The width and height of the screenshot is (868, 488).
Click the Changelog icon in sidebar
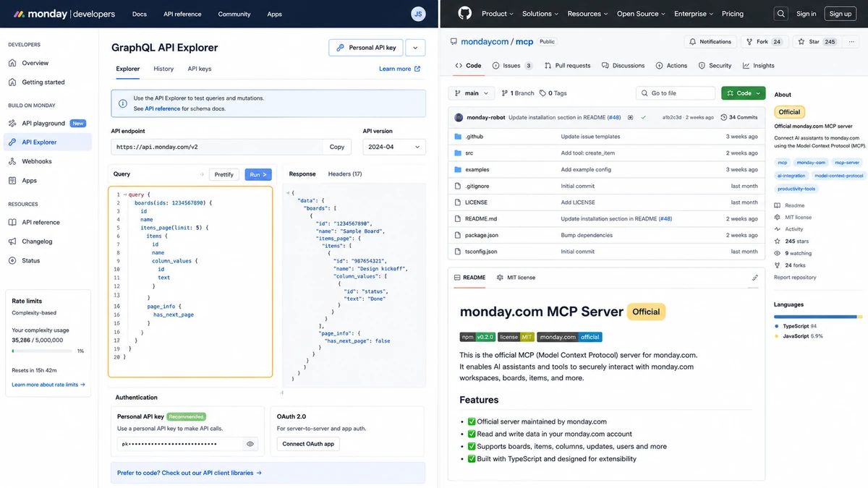point(12,241)
